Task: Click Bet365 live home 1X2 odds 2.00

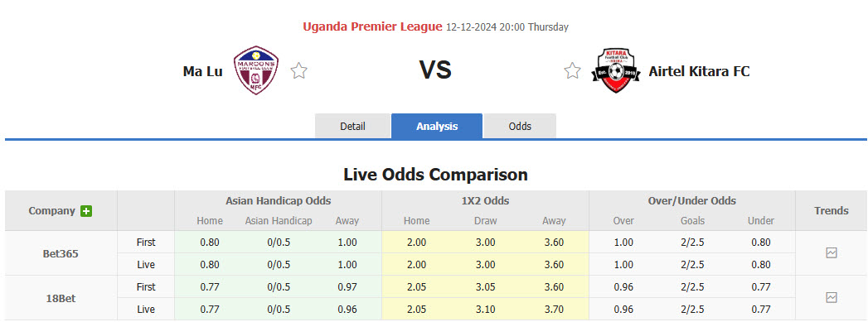Action: (416, 265)
